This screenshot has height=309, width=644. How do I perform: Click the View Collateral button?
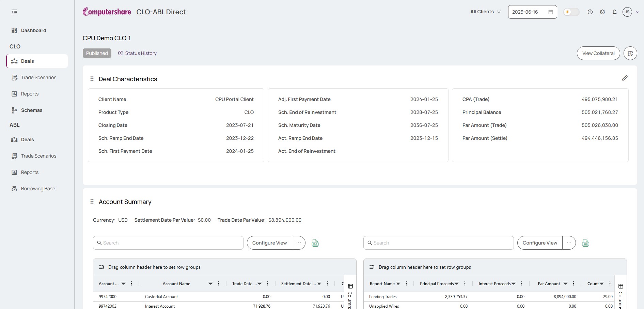(x=598, y=53)
